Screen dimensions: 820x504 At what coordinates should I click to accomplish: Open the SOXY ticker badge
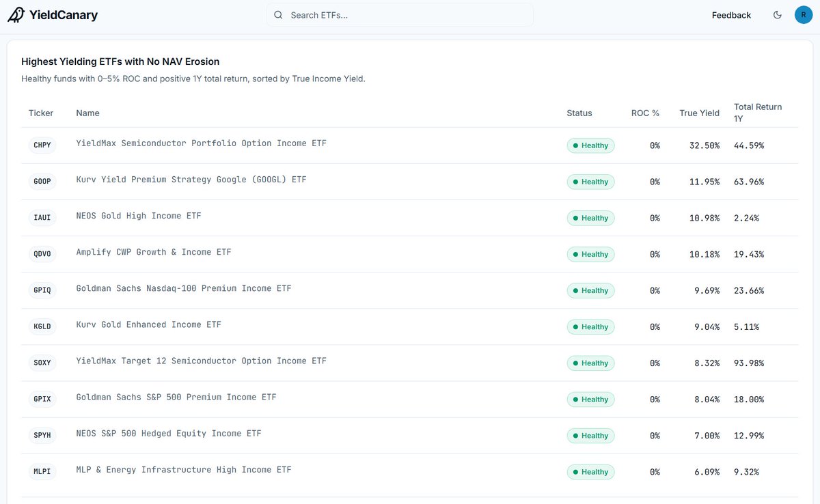pyautogui.click(x=42, y=362)
